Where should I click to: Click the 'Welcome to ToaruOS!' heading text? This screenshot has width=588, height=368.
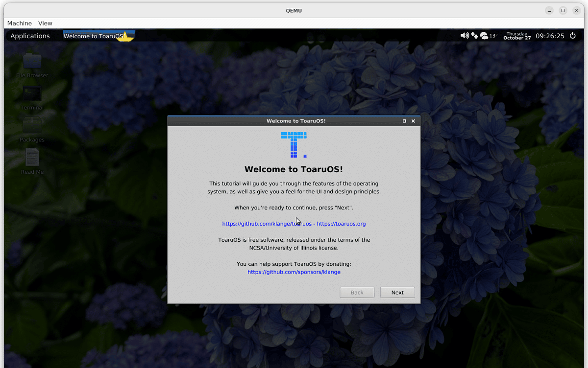pyautogui.click(x=294, y=169)
